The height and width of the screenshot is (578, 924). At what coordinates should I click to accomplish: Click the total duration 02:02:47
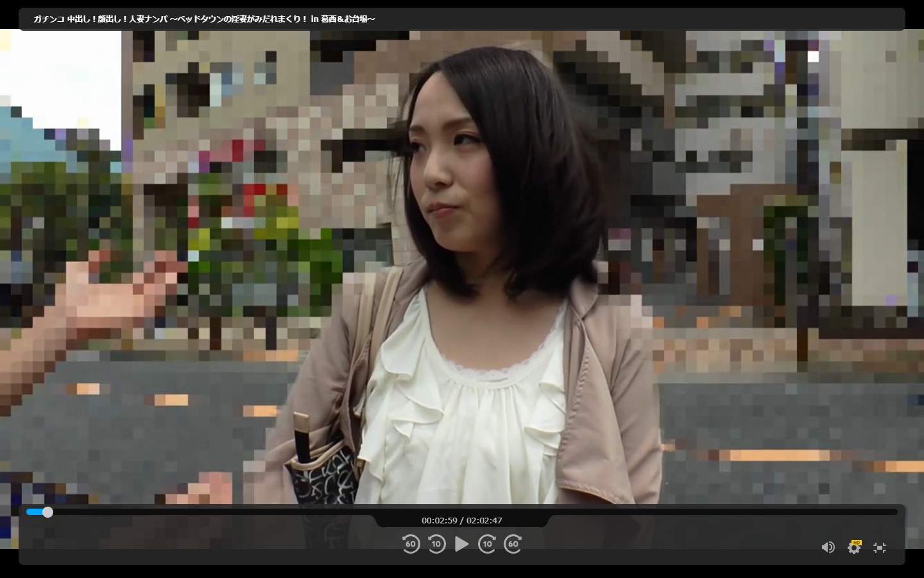point(484,521)
